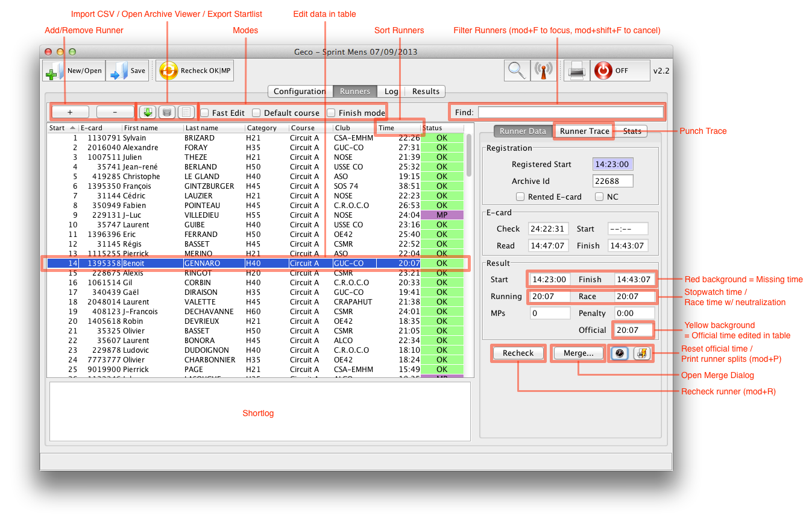Sort by E-card column header

(100, 128)
